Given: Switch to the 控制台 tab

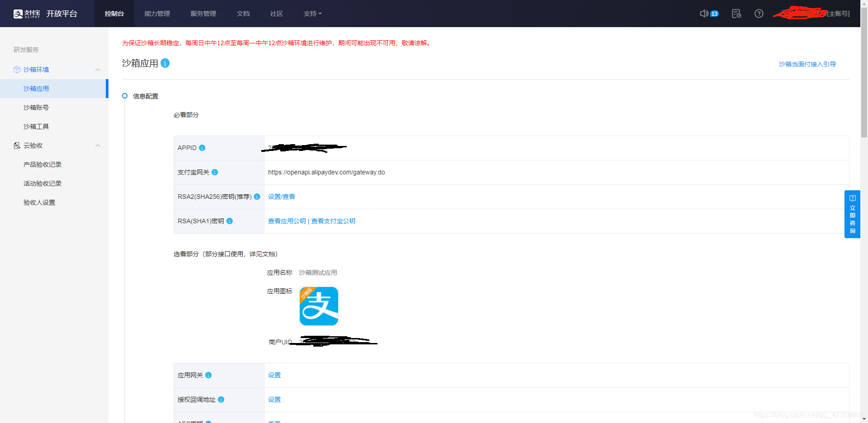Looking at the screenshot, I should tap(114, 14).
